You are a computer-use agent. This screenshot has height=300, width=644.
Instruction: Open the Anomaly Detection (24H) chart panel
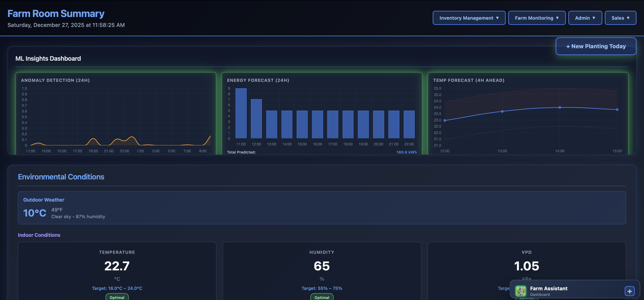tap(115, 112)
